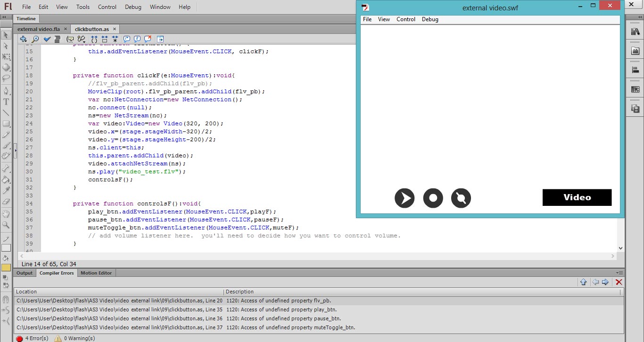Screen dimensions: 644x342
Task: Select the Bone tool
Action: pyautogui.click(x=6, y=168)
